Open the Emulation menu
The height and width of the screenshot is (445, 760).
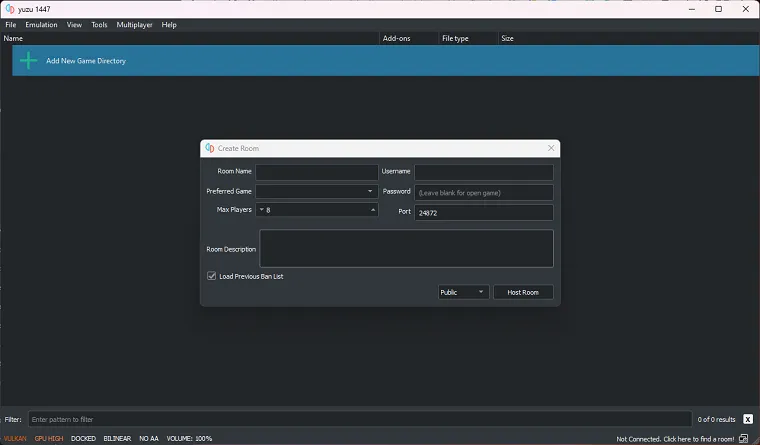coord(41,24)
